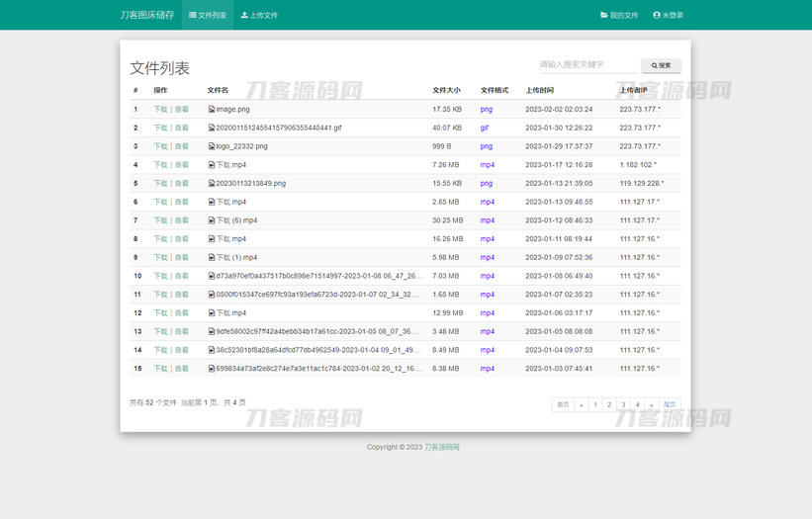Screen dimensions: 812x519
Task: Click the video icon beside 下载 (6).mp4
Action: 212,220
